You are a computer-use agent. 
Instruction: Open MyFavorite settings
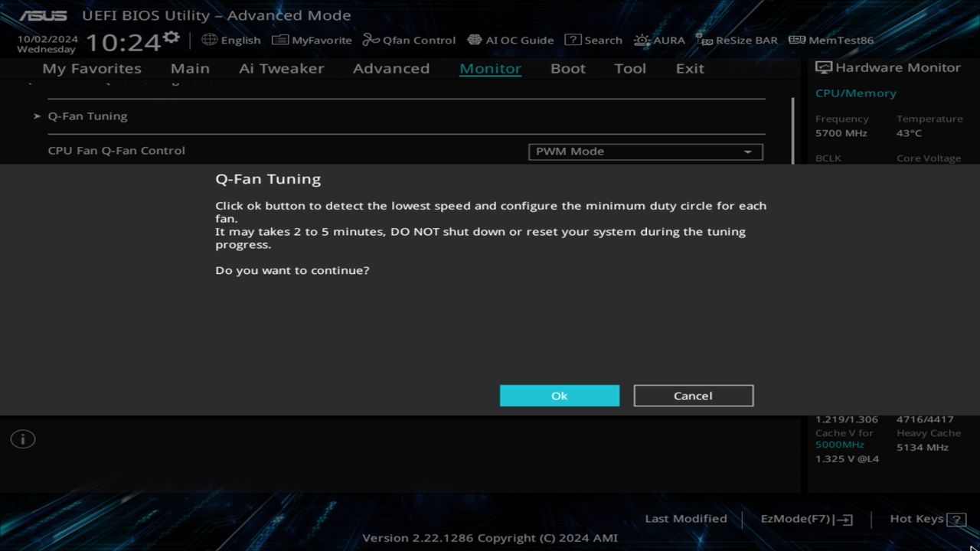312,40
